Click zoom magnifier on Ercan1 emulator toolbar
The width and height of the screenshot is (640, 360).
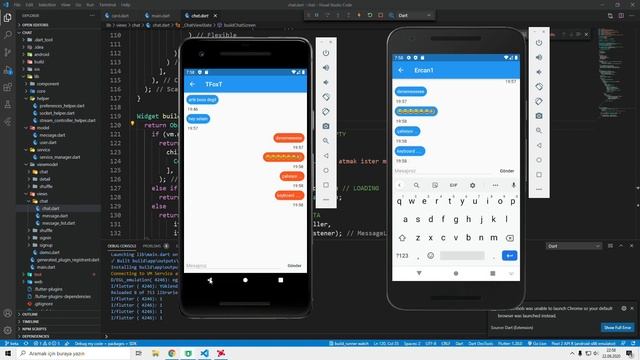[539, 131]
